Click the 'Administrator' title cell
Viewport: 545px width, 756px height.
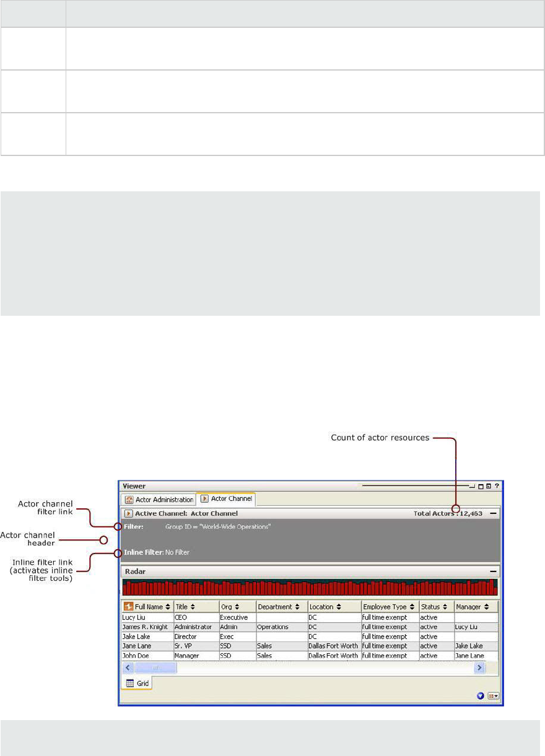click(x=196, y=627)
